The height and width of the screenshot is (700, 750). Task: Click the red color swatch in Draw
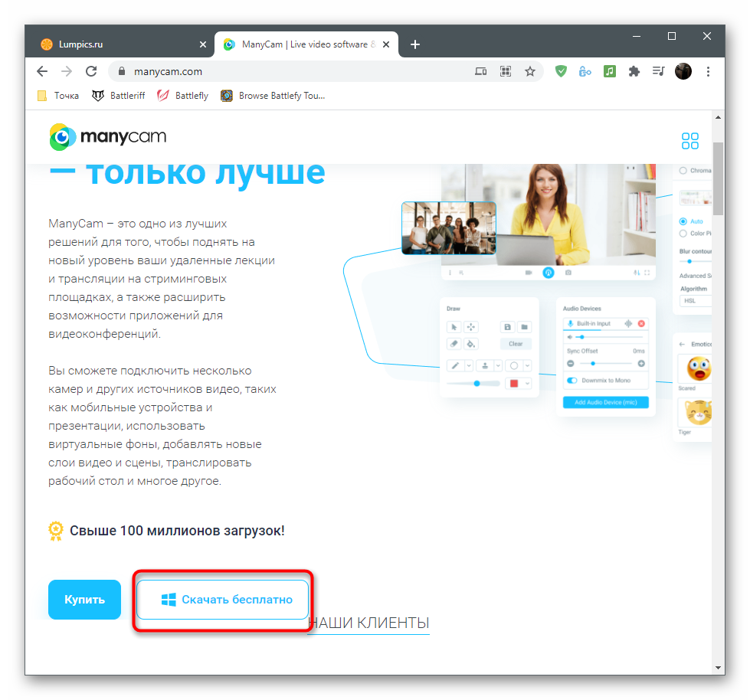pos(514,384)
